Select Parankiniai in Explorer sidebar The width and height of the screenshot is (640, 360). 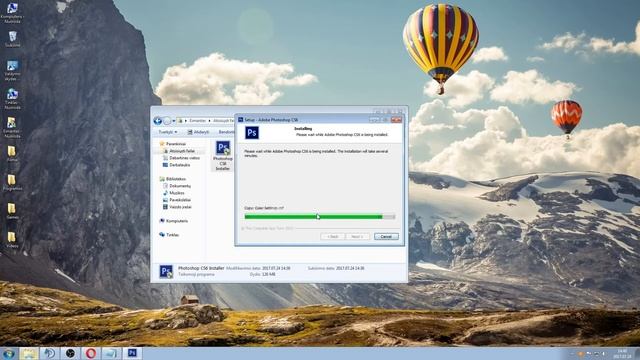coord(172,144)
